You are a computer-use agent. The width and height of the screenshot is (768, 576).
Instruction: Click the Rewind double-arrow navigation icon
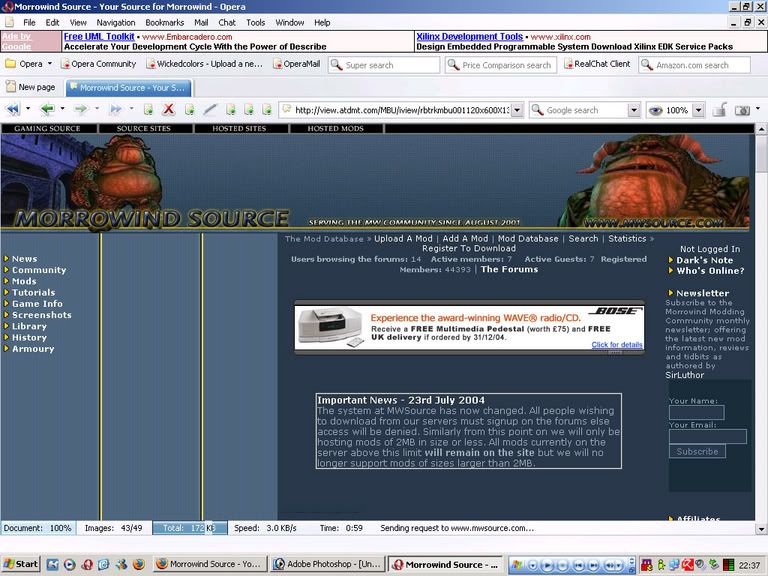pyautogui.click(x=13, y=109)
